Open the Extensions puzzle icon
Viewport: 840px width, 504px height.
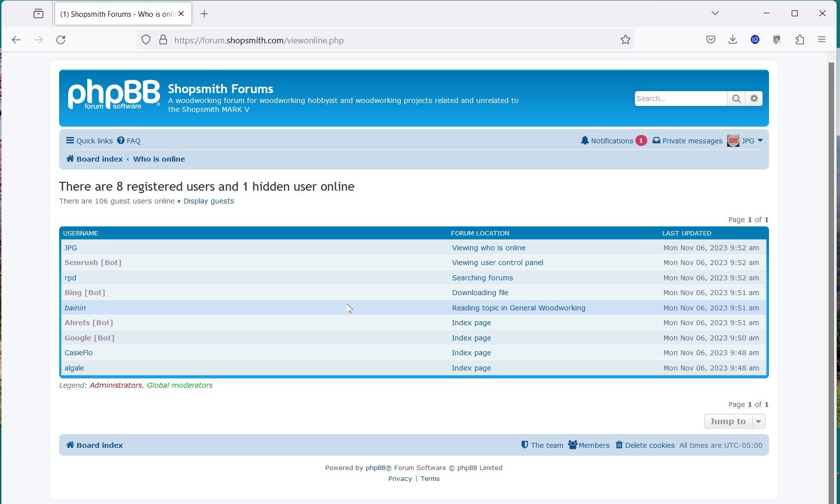pyautogui.click(x=800, y=40)
